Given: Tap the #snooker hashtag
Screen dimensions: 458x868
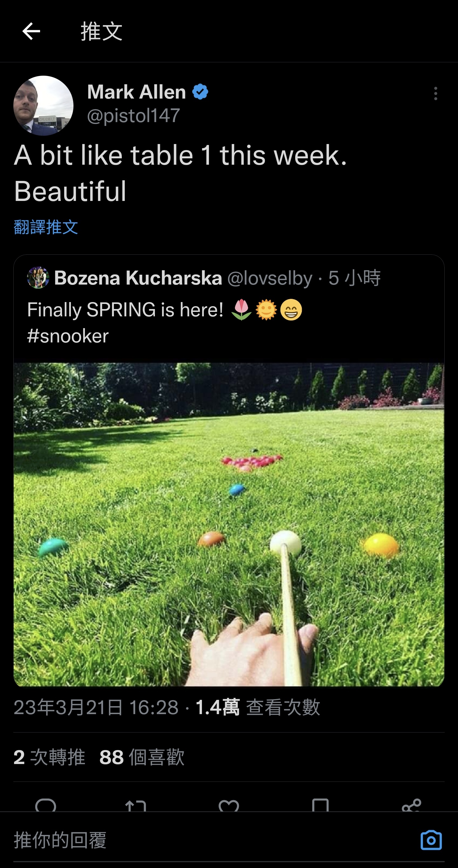Looking at the screenshot, I should pos(68,336).
